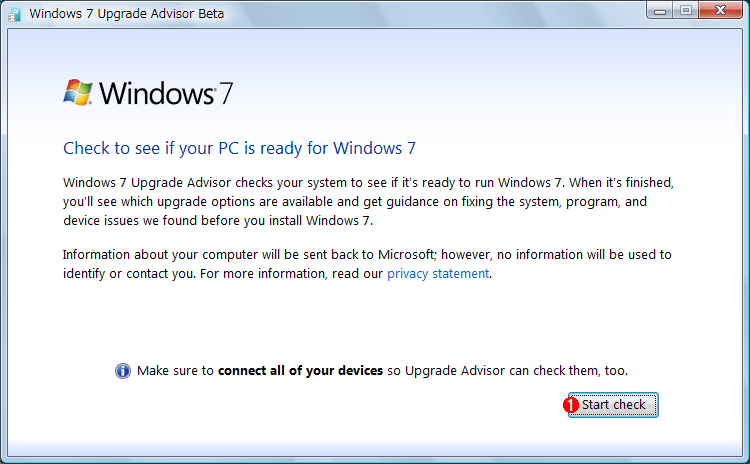Click the Upgrade Advisor title bar icon
The image size is (750, 464).
coord(14,14)
